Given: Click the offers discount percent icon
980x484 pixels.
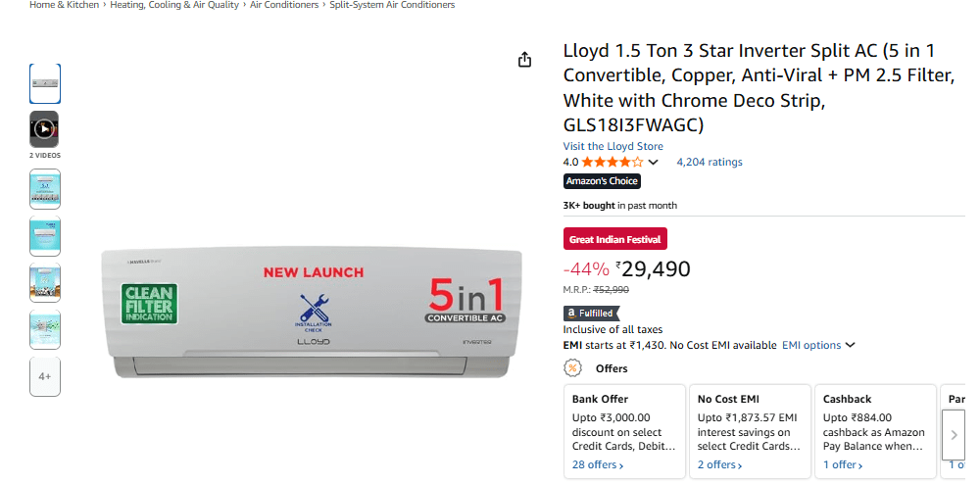Looking at the screenshot, I should 572,368.
